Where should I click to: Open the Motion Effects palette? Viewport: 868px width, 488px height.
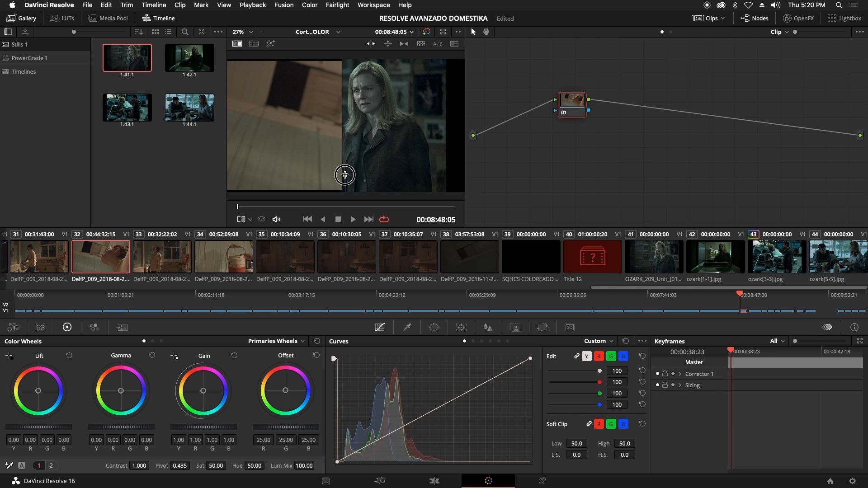122,327
